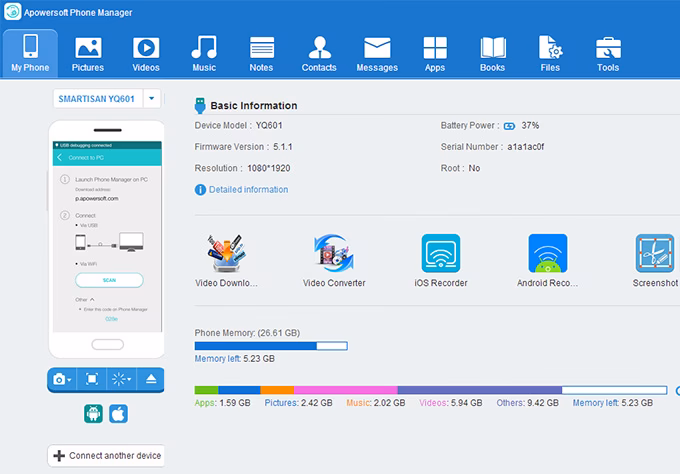Launch the Video Converter tool

coord(334,261)
